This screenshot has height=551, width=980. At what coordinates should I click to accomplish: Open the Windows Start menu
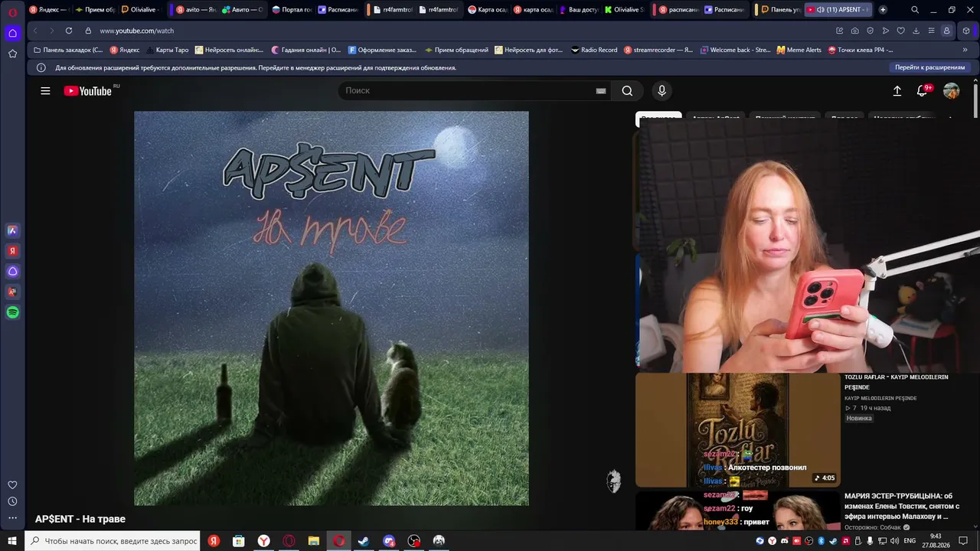point(12,541)
